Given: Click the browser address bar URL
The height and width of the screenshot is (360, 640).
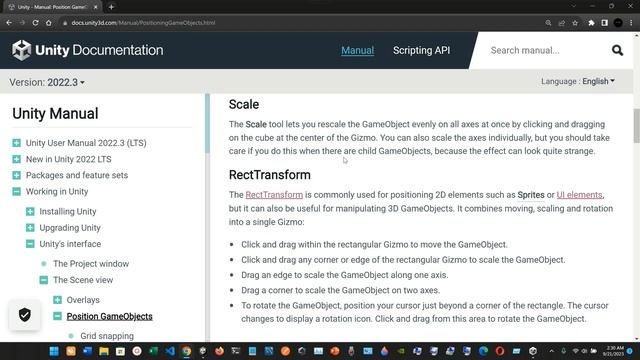Looking at the screenshot, I should pos(143,23).
